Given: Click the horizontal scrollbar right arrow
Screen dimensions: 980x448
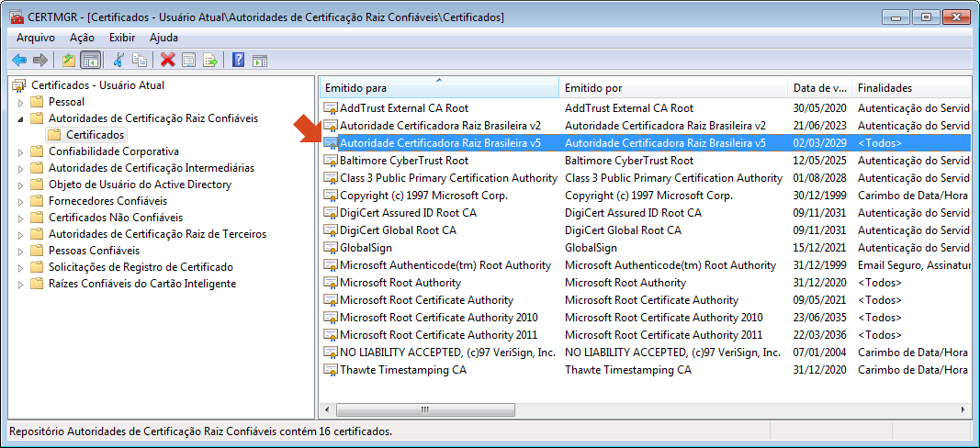Looking at the screenshot, I should 963,410.
